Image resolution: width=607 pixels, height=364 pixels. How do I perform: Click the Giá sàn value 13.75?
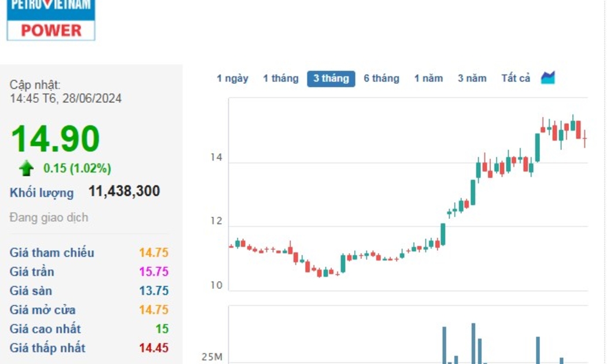[x=154, y=291]
